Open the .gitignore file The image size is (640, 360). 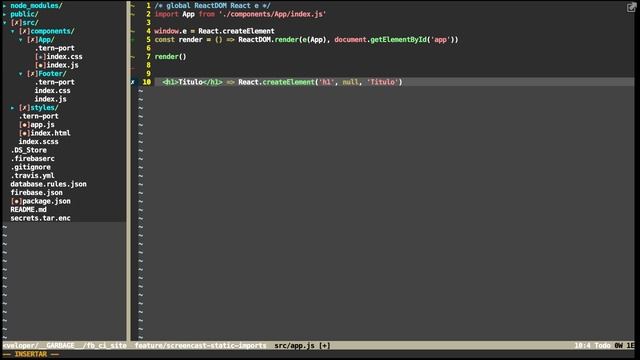31,167
